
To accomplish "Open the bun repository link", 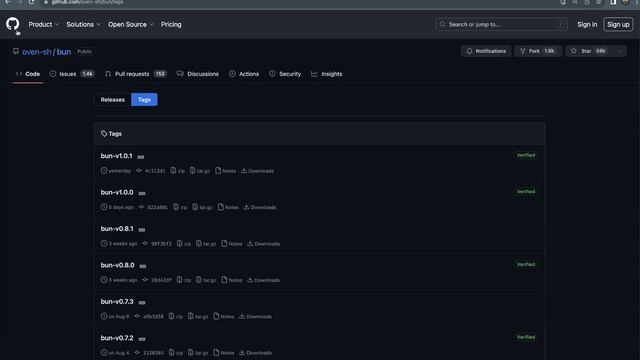I will [x=64, y=52].
